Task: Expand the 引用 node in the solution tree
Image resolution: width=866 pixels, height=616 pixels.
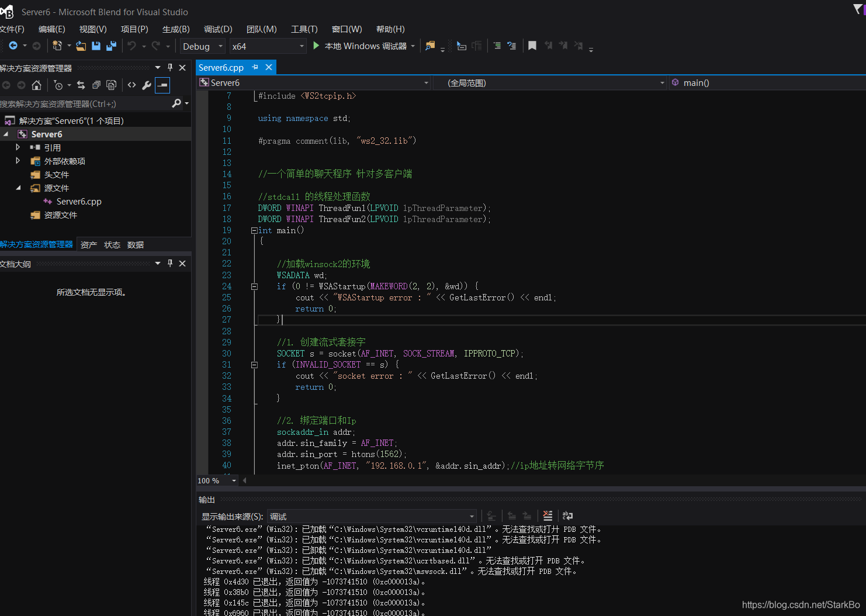Action: click(x=18, y=147)
